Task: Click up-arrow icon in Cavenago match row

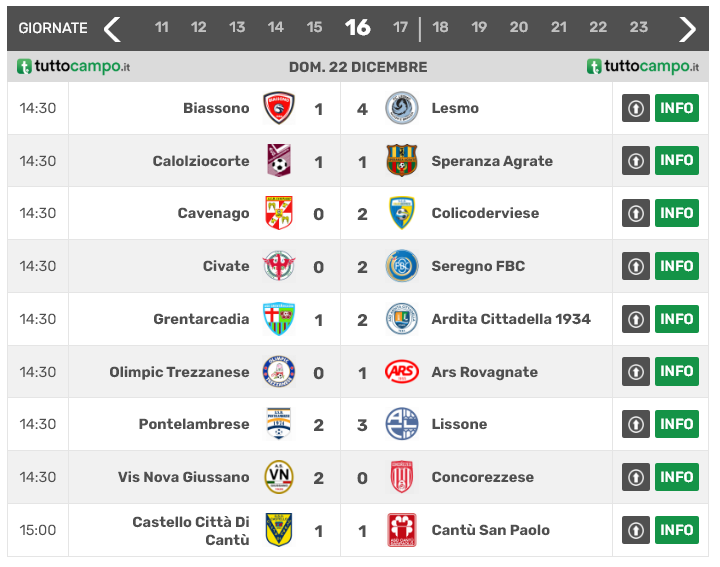Action: point(636,213)
